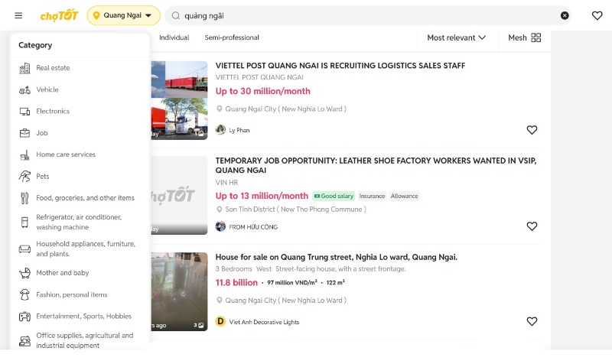Screen dimensions: 612x364
Task: Click the Electronics devices icon
Action: [24, 112]
